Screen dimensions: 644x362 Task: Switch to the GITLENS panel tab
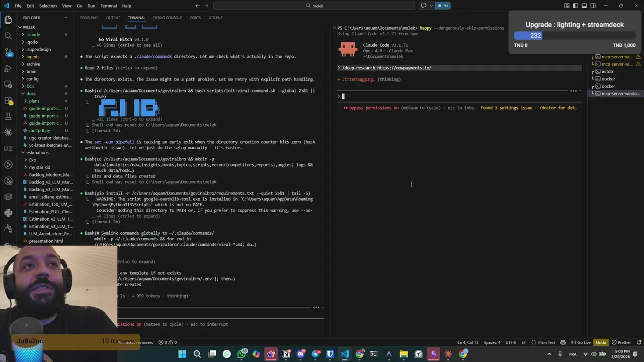click(215, 18)
